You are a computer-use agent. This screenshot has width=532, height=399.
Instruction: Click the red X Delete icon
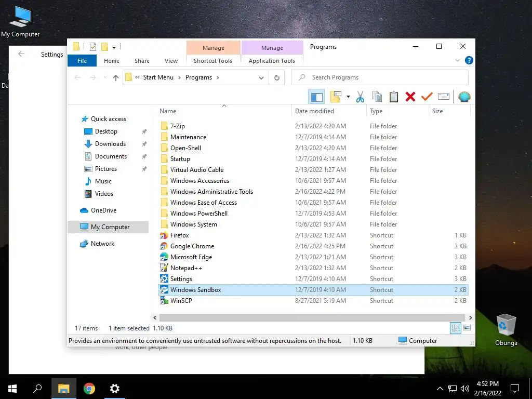410,97
